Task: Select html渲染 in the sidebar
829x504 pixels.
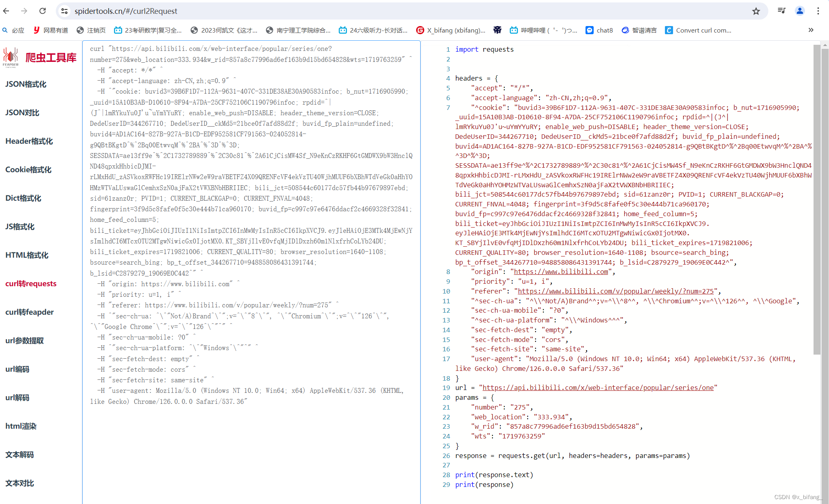Action: point(21,426)
